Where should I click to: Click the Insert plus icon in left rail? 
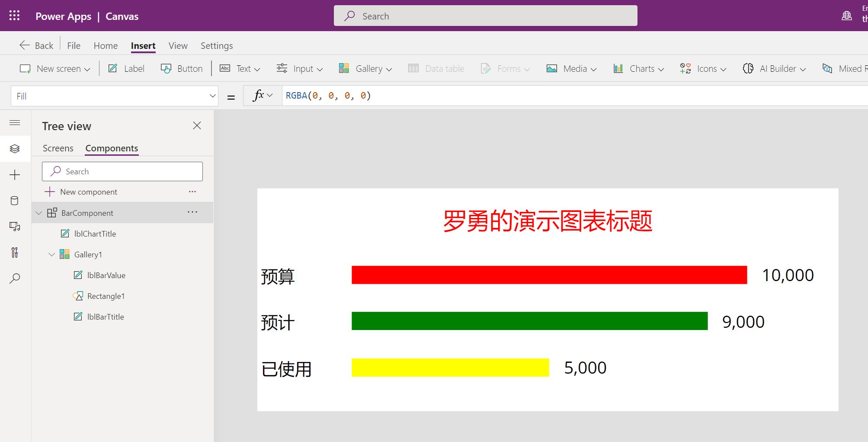[x=15, y=175]
